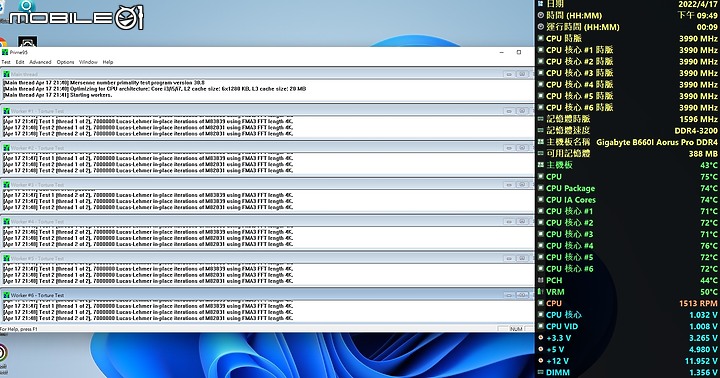Click the CPU 核心 1.032 V row
The height and width of the screenshot is (378, 720).
(628, 315)
